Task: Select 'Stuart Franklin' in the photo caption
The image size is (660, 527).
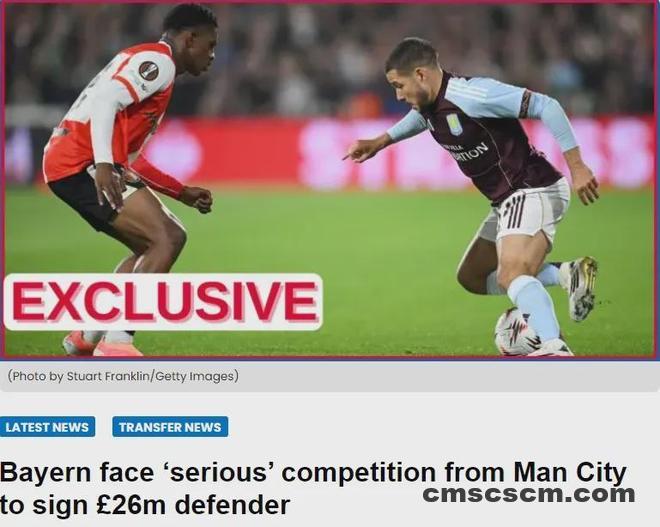Action: click(108, 376)
